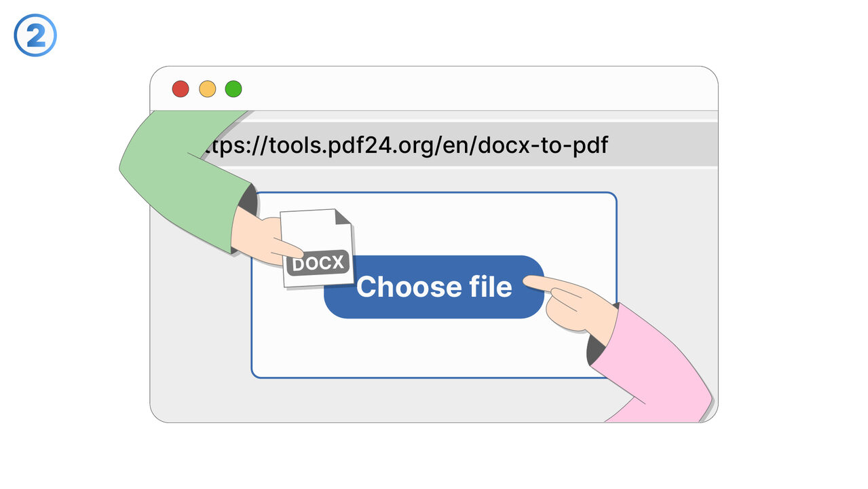Viewport: 868px width, 489px height.
Task: Click the circled step number 2 badge
Action: (35, 36)
